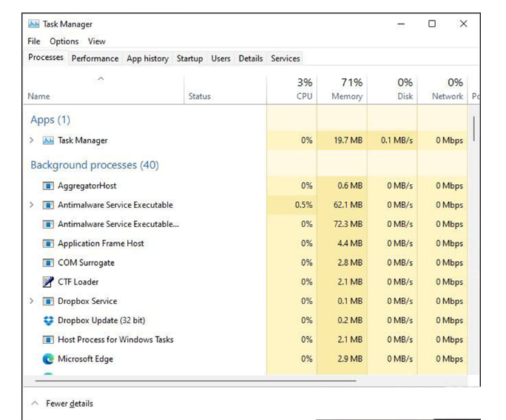Screen dimensions: 506x420
Task: Click the Application Frame Host icon
Action: pos(48,244)
